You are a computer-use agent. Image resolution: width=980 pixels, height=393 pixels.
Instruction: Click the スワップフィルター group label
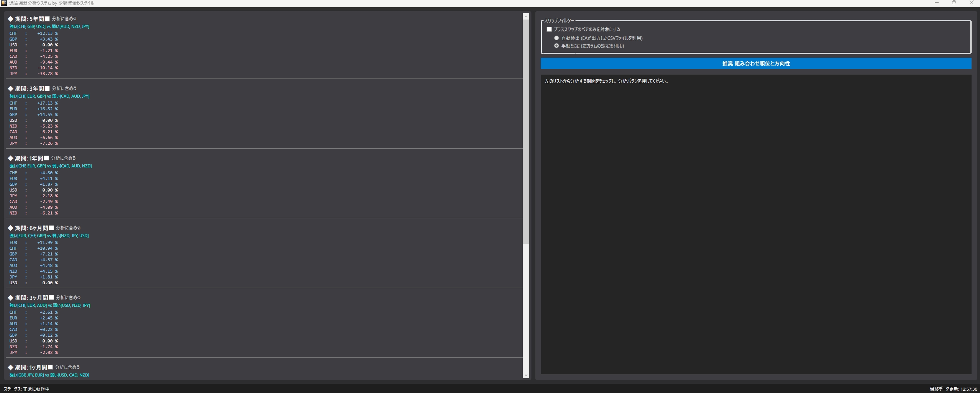tap(559, 21)
